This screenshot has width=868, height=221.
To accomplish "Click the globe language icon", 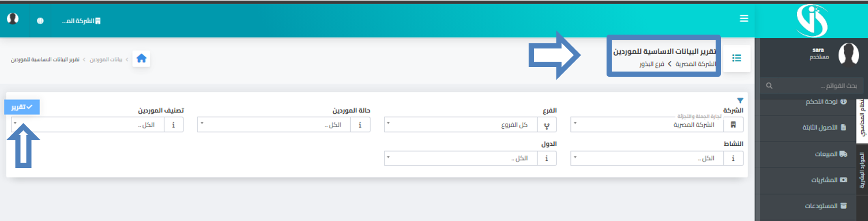I will click(x=40, y=21).
